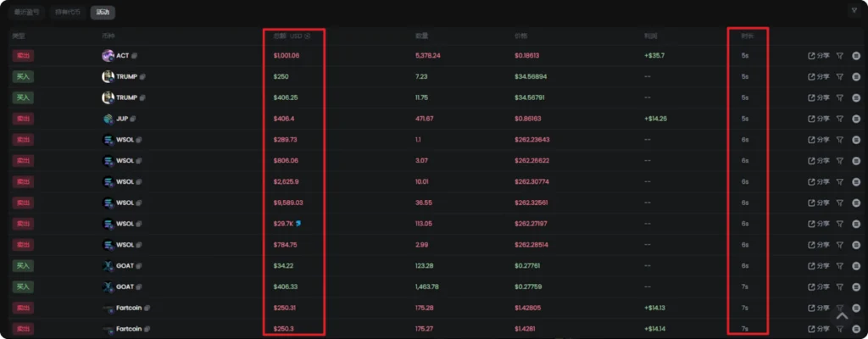868x339 pixels.
Task: Copy token address in Fartcoin $250.31 row
Action: tap(147, 308)
